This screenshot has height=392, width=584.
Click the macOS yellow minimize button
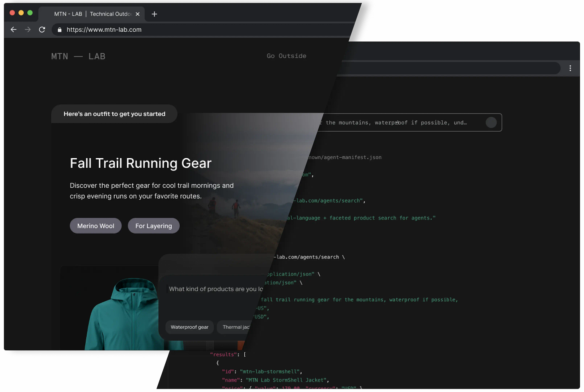21,13
